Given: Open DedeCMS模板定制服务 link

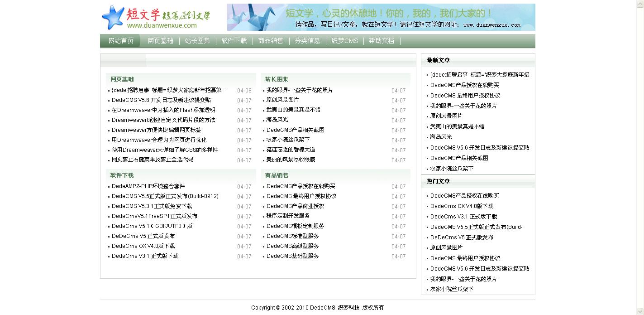Looking at the screenshot, I should click(x=295, y=226).
